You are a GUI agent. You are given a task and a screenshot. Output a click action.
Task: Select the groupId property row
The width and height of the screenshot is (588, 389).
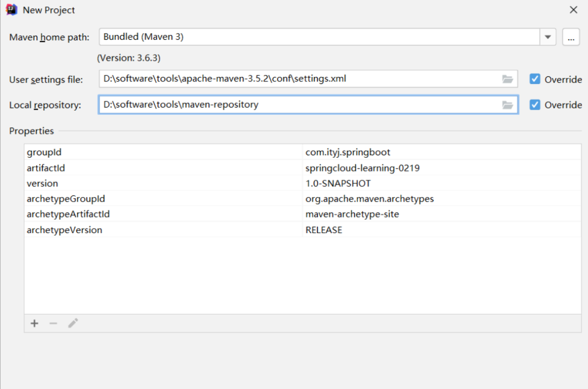click(302, 152)
